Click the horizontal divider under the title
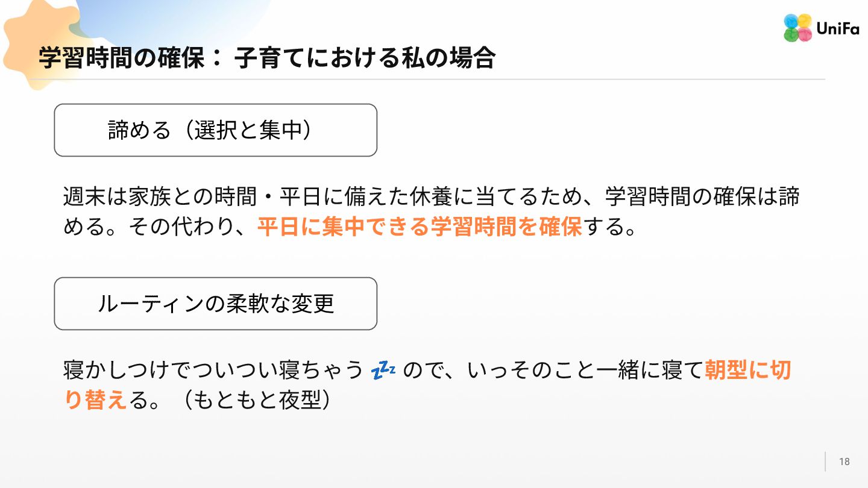This screenshot has width=868, height=488. coord(432,80)
